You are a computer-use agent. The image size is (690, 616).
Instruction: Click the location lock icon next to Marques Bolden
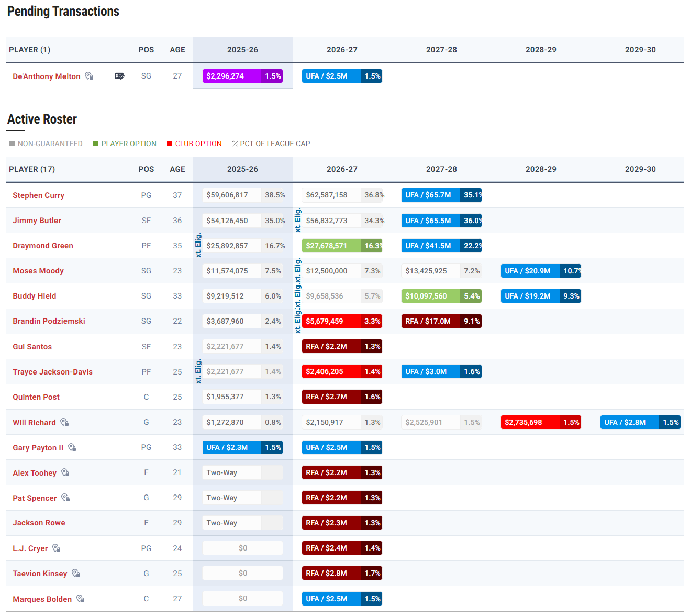(x=81, y=599)
